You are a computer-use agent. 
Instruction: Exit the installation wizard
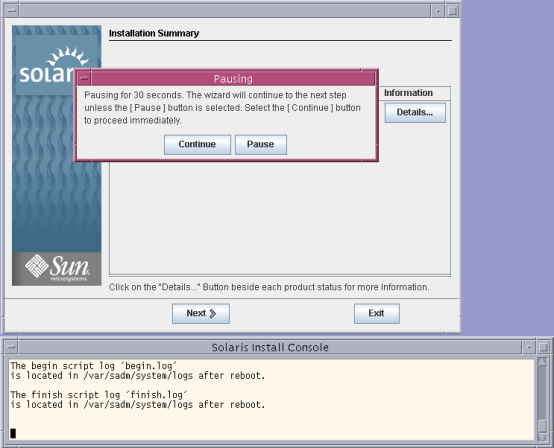coord(377,313)
